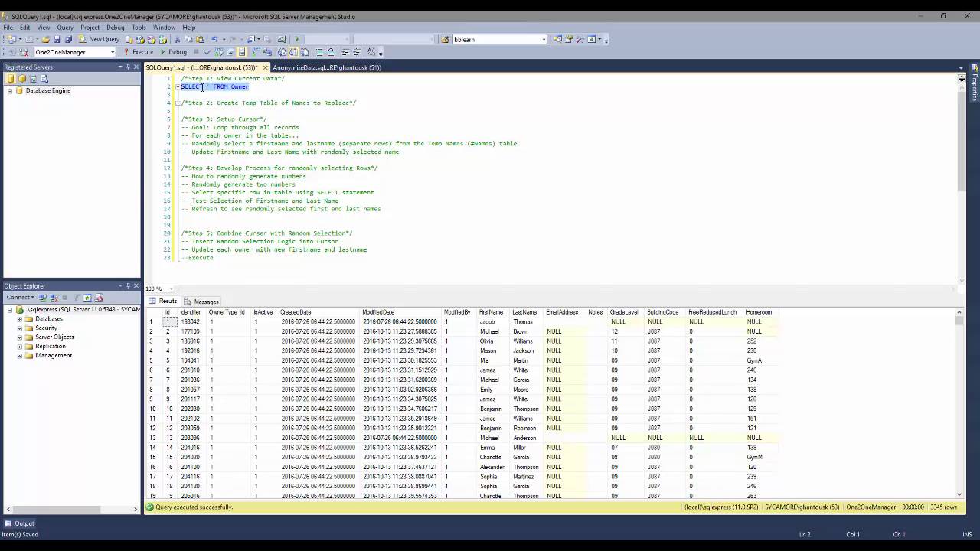This screenshot has height=551, width=980.
Task: Click the Identifier cell 163042
Action: (x=190, y=322)
